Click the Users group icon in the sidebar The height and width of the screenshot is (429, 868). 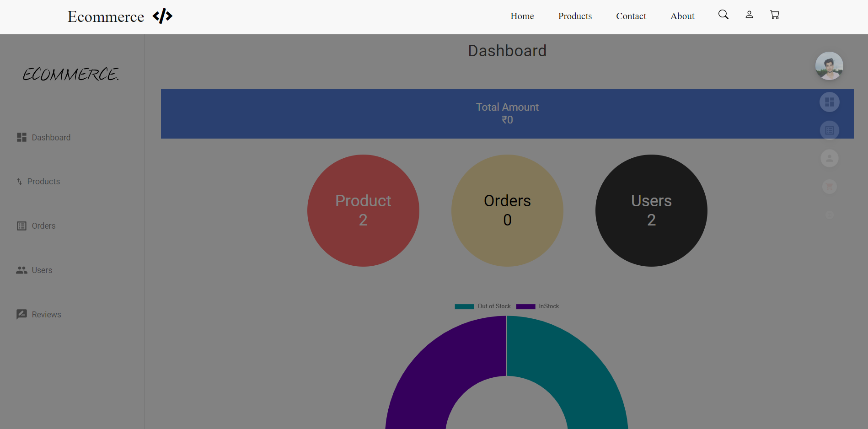click(x=21, y=270)
